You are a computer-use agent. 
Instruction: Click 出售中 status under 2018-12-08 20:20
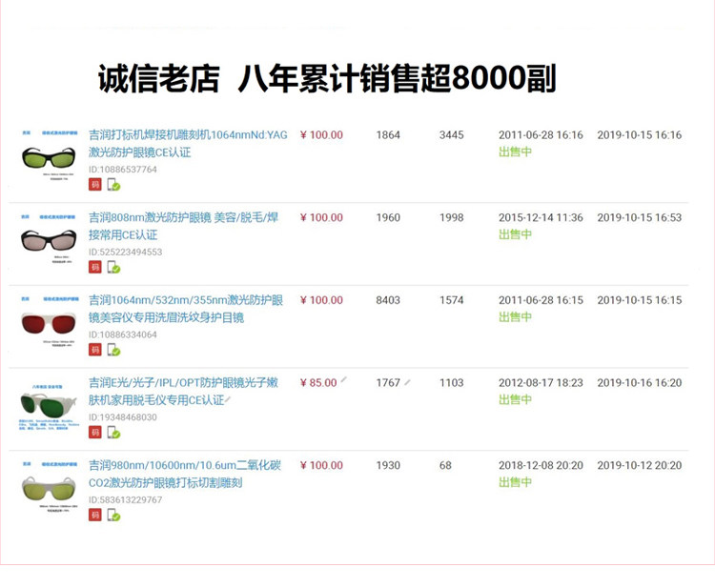(x=515, y=482)
